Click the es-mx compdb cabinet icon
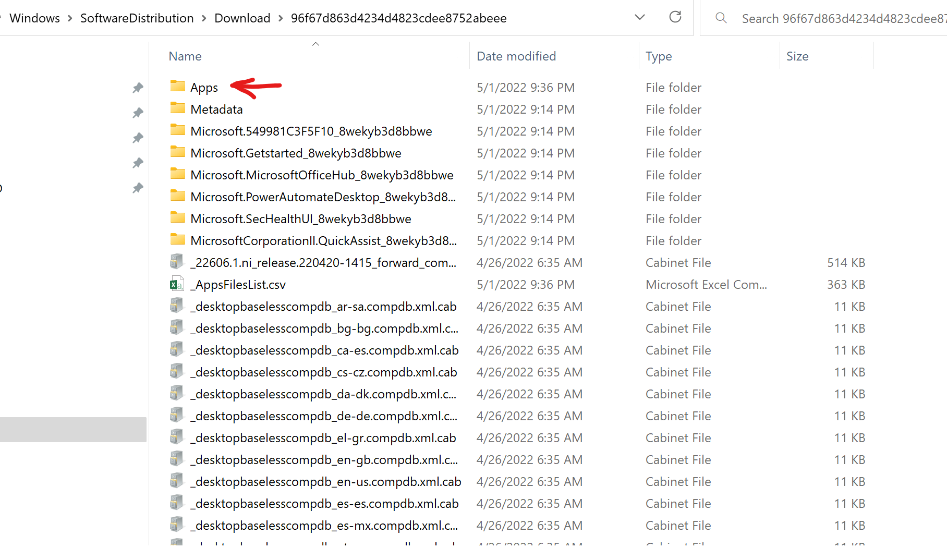Viewport: 947px width, 560px height. click(x=177, y=524)
